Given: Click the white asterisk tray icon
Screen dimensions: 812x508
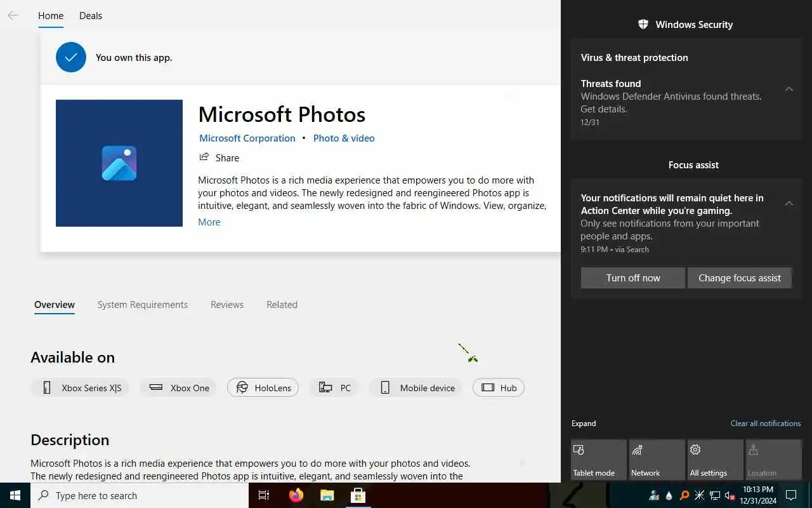Looking at the screenshot, I should click(700, 495).
